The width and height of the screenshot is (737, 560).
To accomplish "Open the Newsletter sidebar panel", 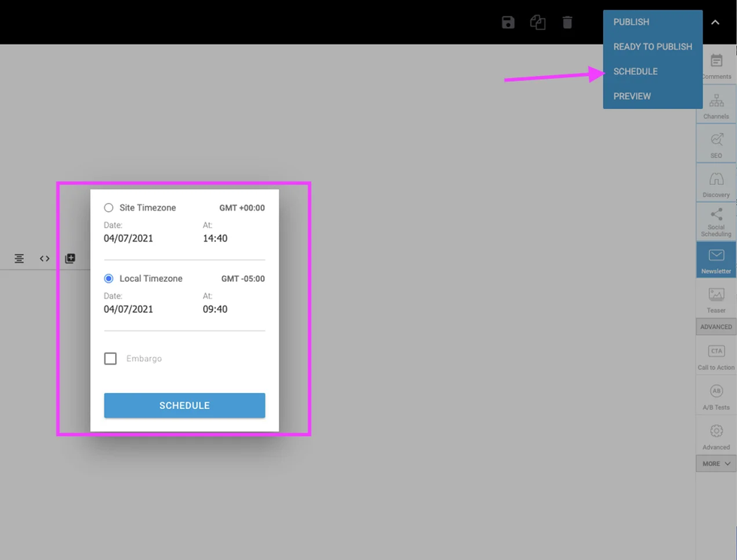I will (x=716, y=260).
